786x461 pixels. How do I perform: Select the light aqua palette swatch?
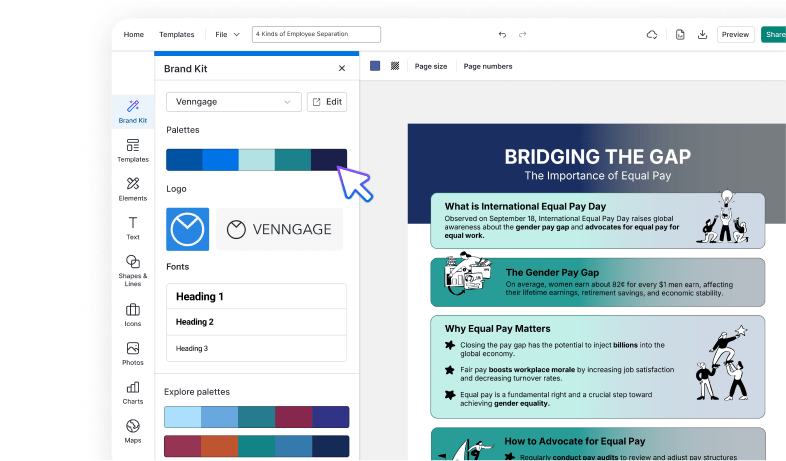pyautogui.click(x=257, y=160)
